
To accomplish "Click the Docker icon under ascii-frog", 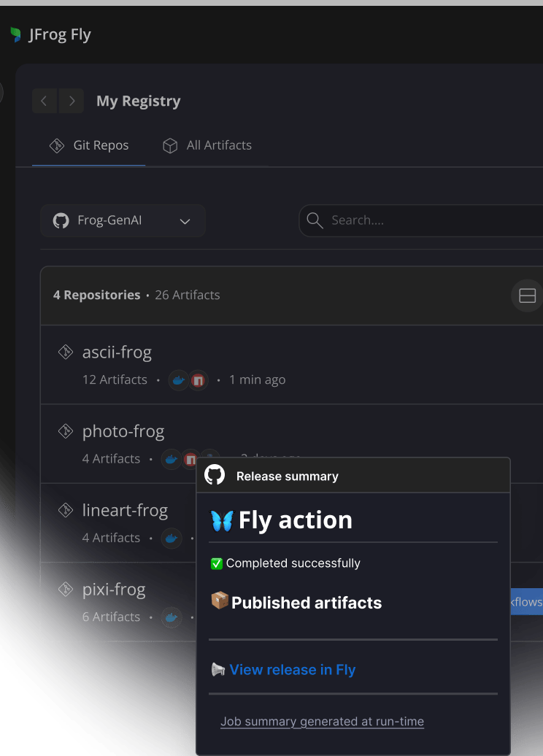I will (x=178, y=380).
